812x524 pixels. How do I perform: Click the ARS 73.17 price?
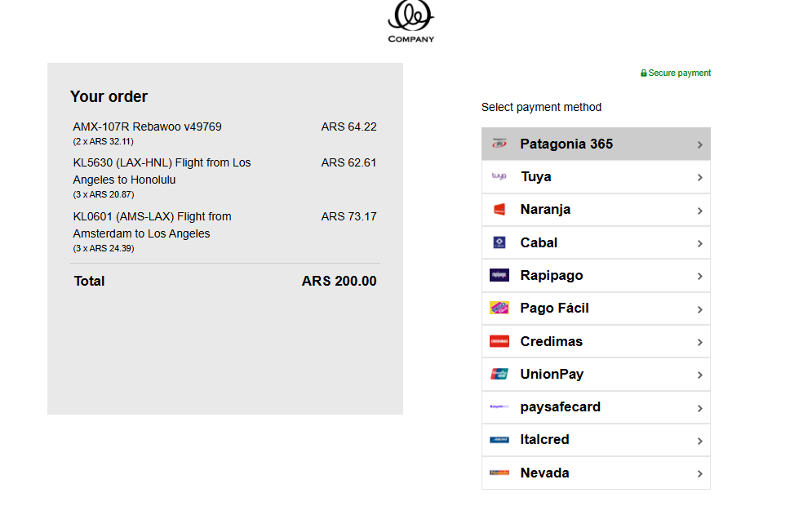point(348,216)
